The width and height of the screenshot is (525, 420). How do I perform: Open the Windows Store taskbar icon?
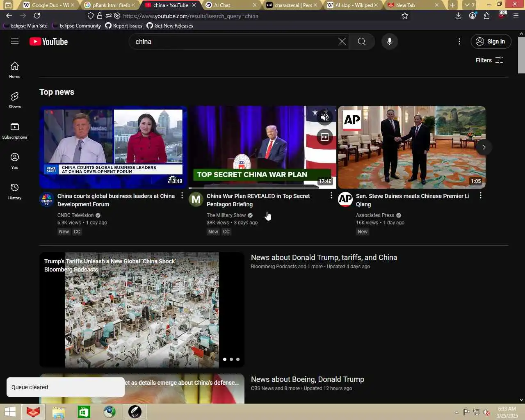[84, 412]
